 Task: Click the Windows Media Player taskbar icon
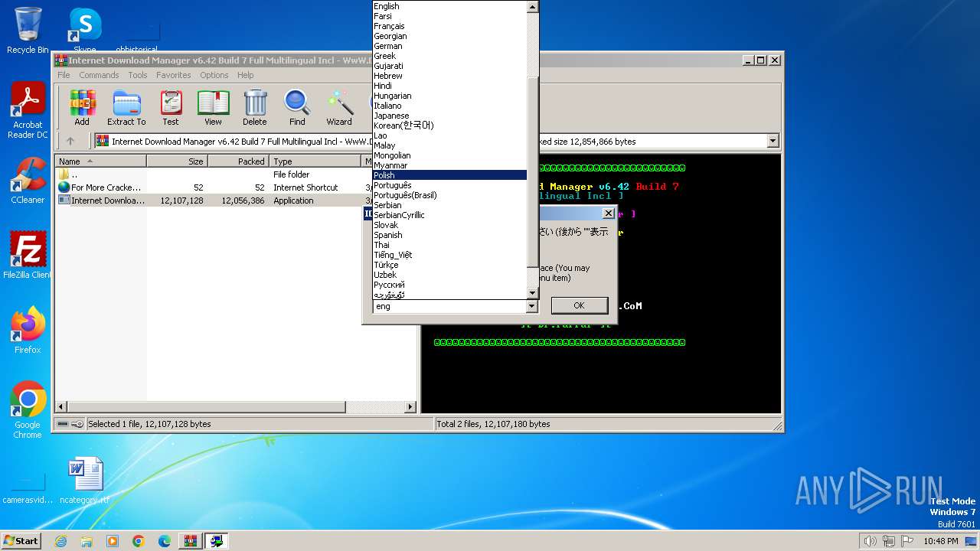113,541
